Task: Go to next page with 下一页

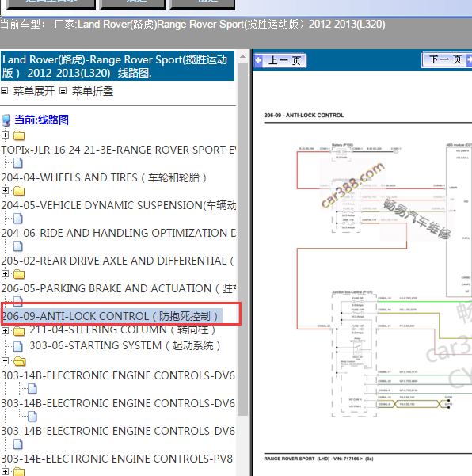Action: click(447, 60)
